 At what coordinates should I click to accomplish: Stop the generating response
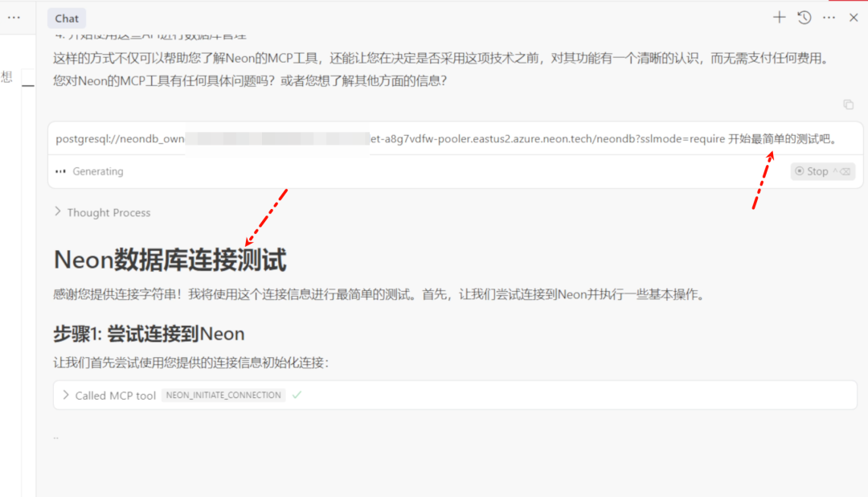point(823,171)
